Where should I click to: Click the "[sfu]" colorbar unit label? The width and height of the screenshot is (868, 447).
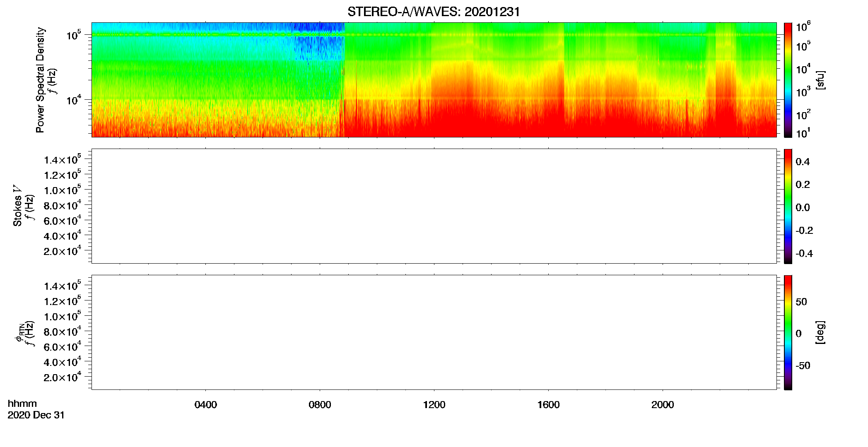click(820, 80)
